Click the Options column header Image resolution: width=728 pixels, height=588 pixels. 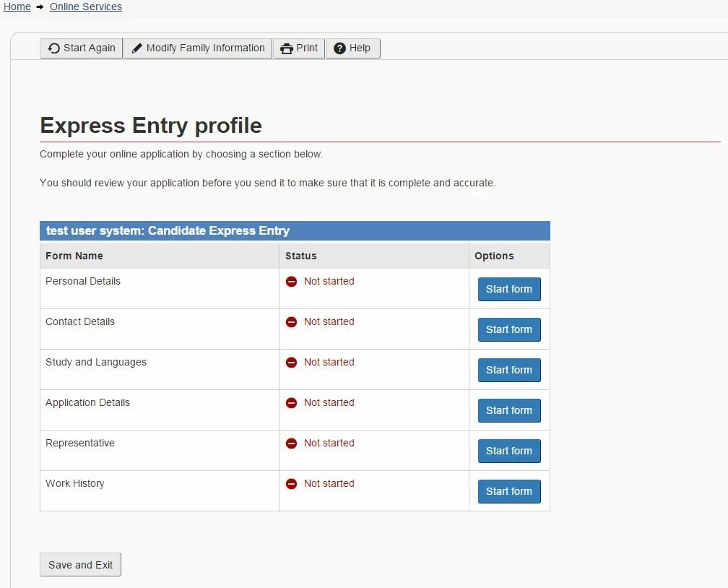click(494, 256)
